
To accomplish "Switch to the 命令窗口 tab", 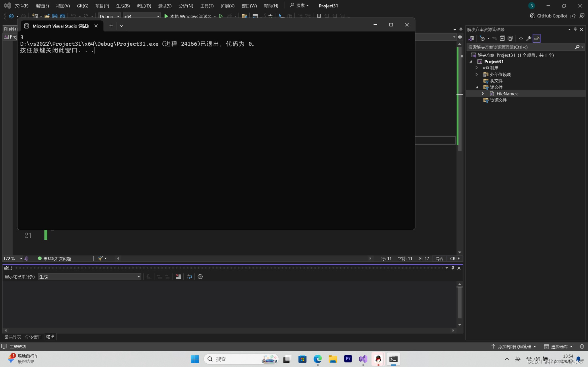I will point(33,337).
